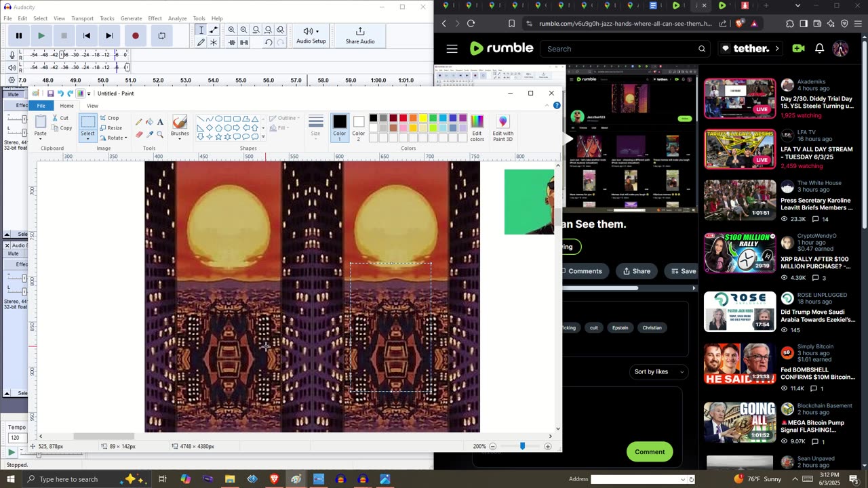This screenshot has width=868, height=488.
Task: Open Edit colors in Paint
Action: click(x=477, y=128)
